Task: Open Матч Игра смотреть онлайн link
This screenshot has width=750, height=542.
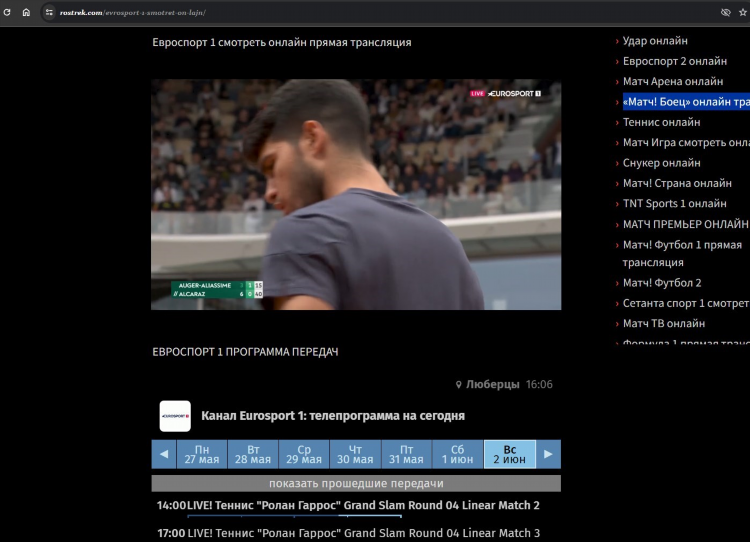Action: click(x=686, y=143)
